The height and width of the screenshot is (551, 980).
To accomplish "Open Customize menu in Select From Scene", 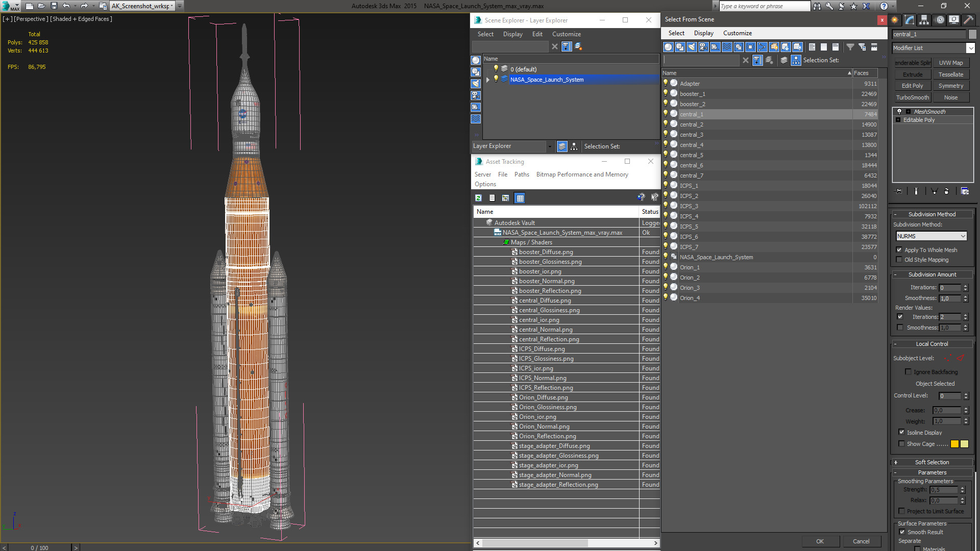I will (x=737, y=33).
